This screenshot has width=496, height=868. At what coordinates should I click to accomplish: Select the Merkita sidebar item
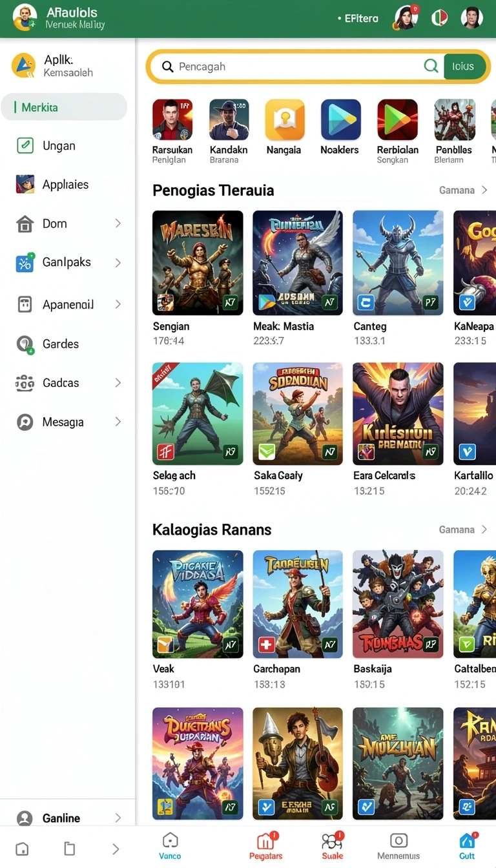[x=64, y=107]
